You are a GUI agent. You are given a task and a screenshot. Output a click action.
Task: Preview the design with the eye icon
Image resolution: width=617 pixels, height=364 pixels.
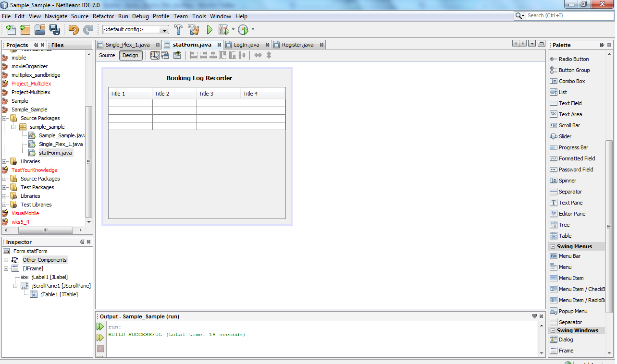pyautogui.click(x=177, y=55)
